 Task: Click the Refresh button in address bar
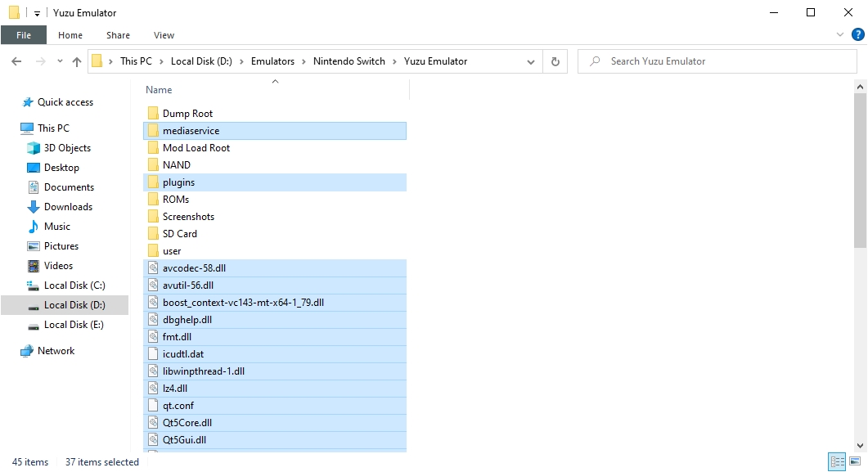click(x=555, y=61)
